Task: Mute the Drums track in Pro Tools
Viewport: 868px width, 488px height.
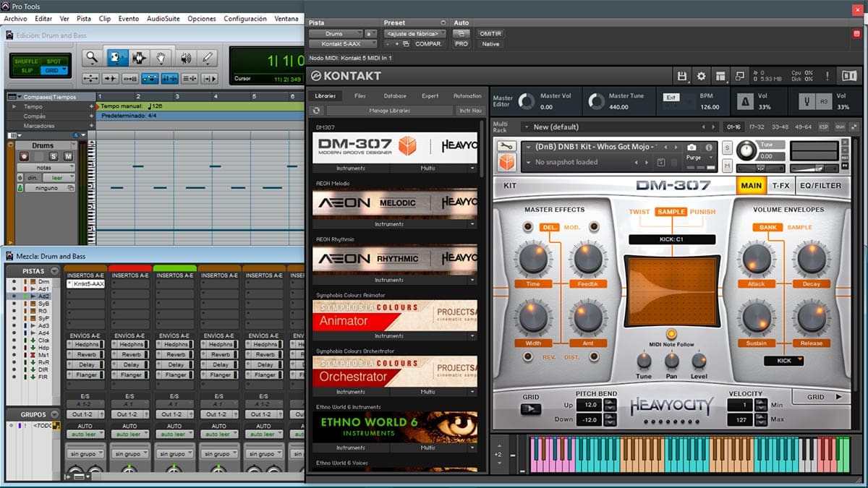Action: click(x=67, y=156)
